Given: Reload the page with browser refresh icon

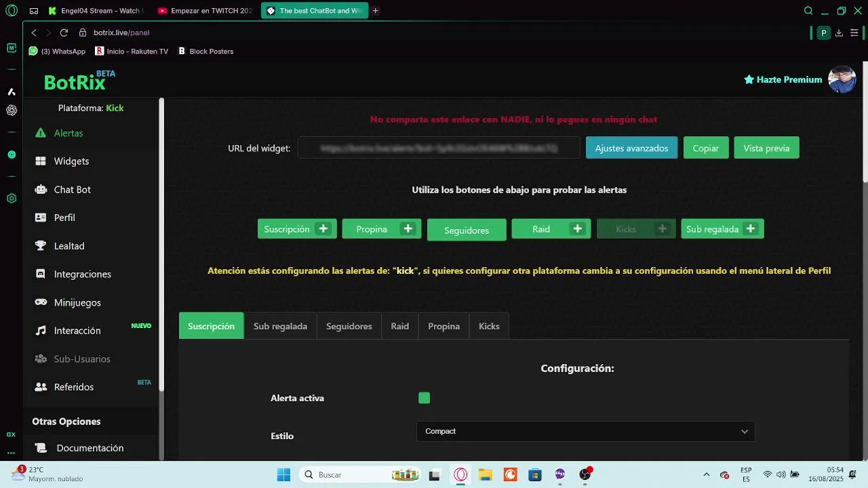Looking at the screenshot, I should pos(64,33).
